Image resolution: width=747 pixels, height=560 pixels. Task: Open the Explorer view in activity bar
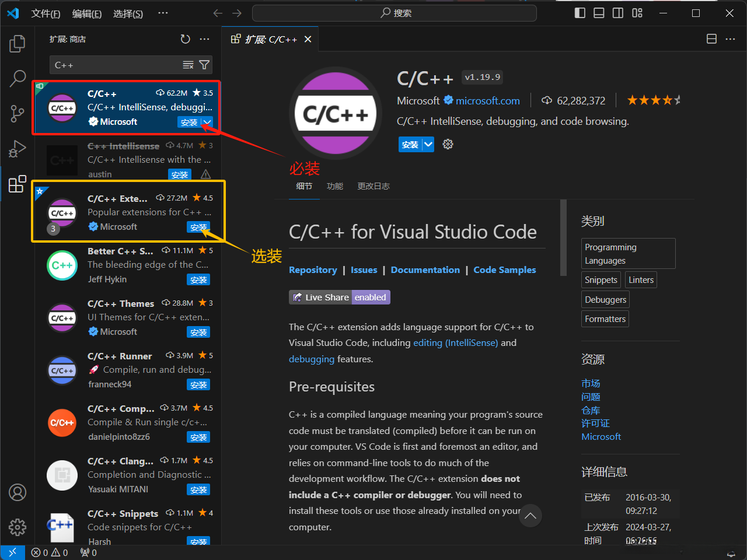point(18,43)
